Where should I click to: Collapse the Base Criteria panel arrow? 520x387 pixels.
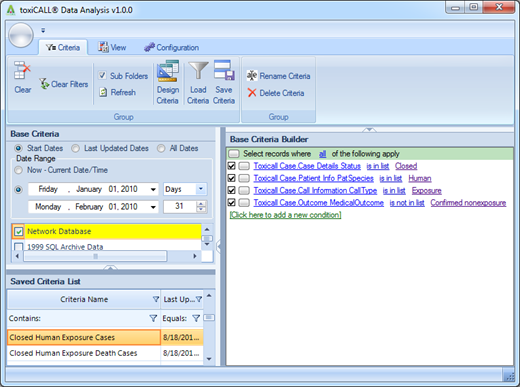point(110,267)
